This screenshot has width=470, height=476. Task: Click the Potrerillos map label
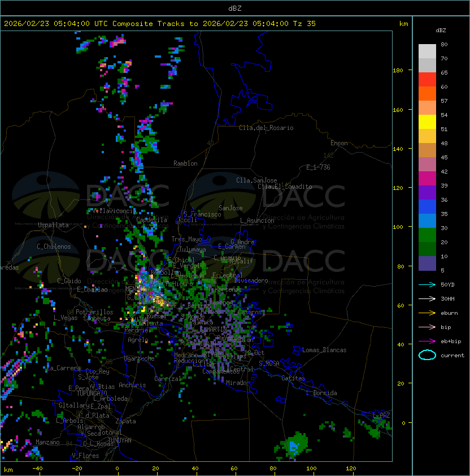click(94, 312)
